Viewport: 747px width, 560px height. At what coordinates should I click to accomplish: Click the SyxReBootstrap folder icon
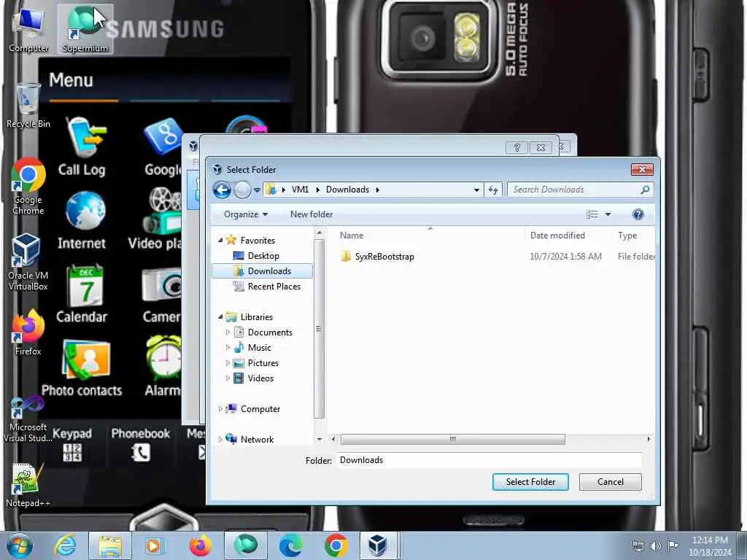point(347,256)
